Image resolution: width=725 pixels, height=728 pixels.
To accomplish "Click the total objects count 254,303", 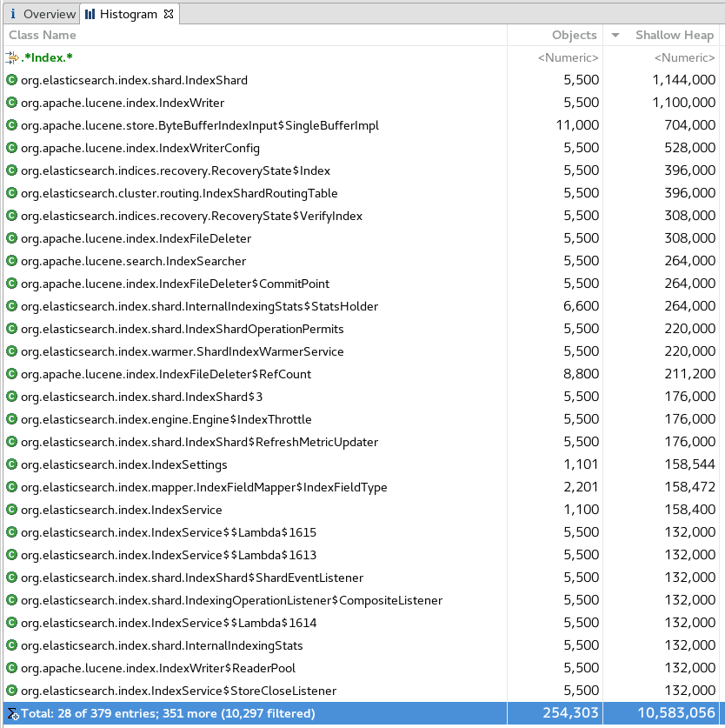I will tap(570, 713).
